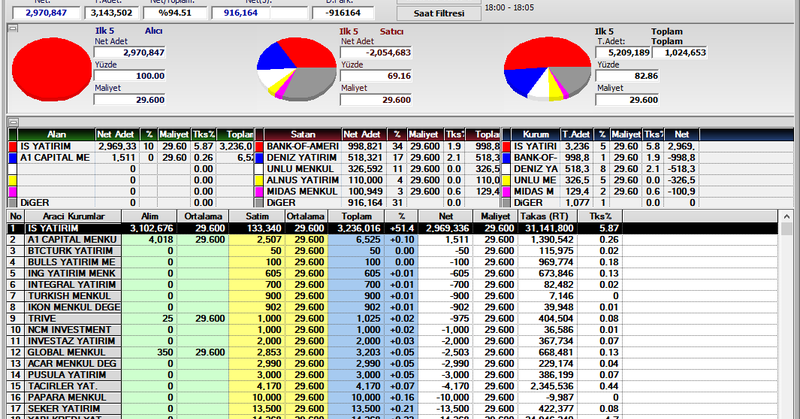
Task: Click the Satan table header
Action: [x=302, y=133]
